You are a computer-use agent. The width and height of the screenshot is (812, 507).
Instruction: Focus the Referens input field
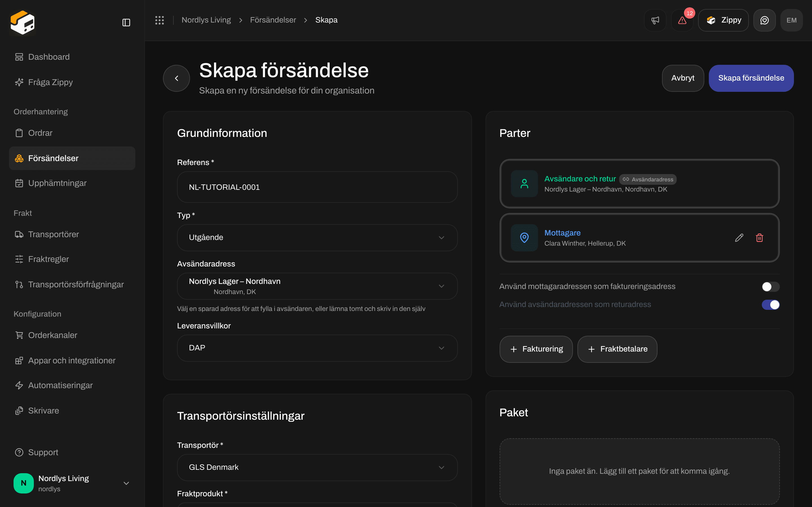317,187
